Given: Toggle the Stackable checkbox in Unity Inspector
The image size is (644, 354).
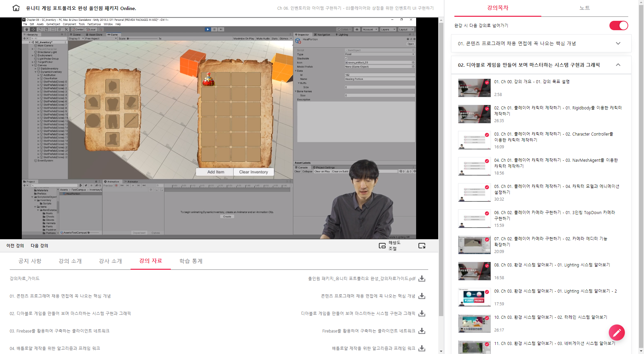Looking at the screenshot, I should (346, 58).
